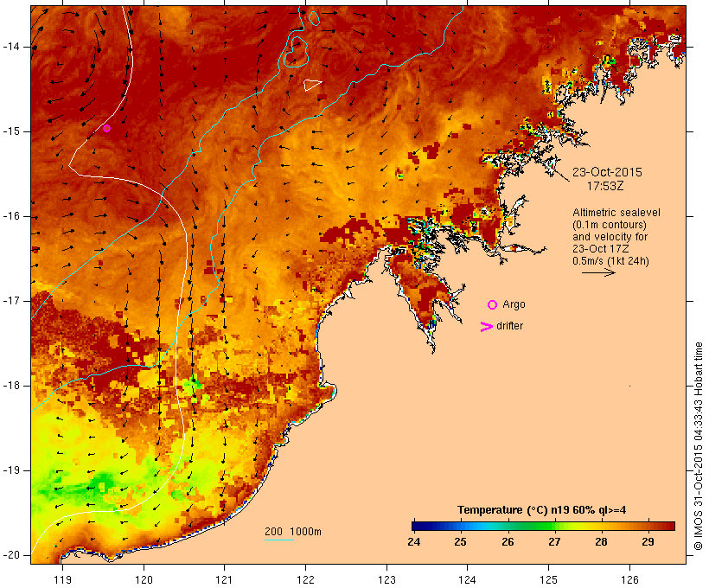
Task: Click the longitude axis label '120'
Action: point(144,579)
